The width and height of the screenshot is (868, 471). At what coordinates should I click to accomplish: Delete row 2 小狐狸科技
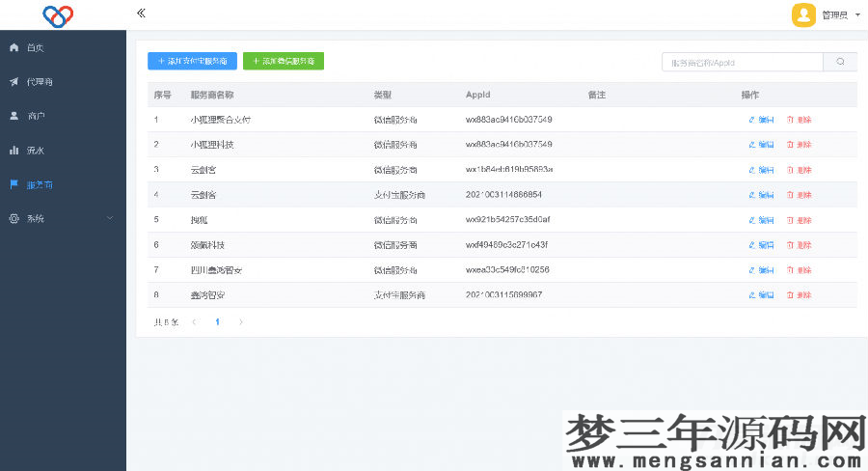(x=799, y=145)
